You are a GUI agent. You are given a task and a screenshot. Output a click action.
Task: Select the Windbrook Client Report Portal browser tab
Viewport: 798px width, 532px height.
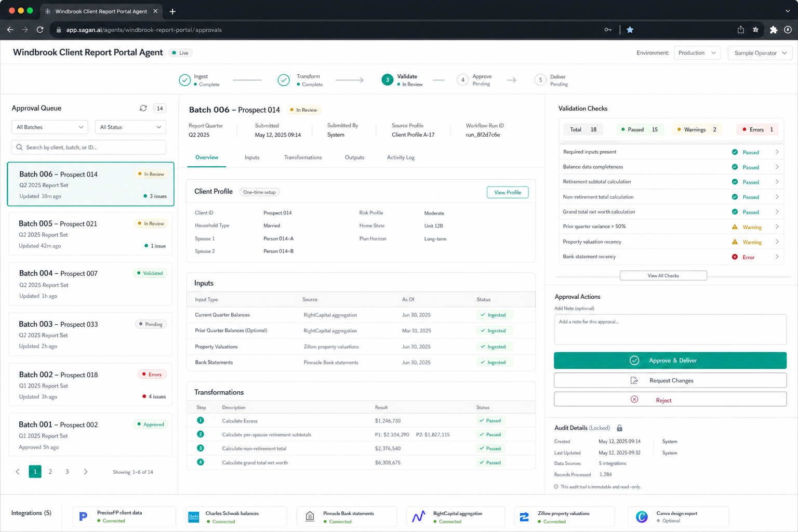coord(101,11)
